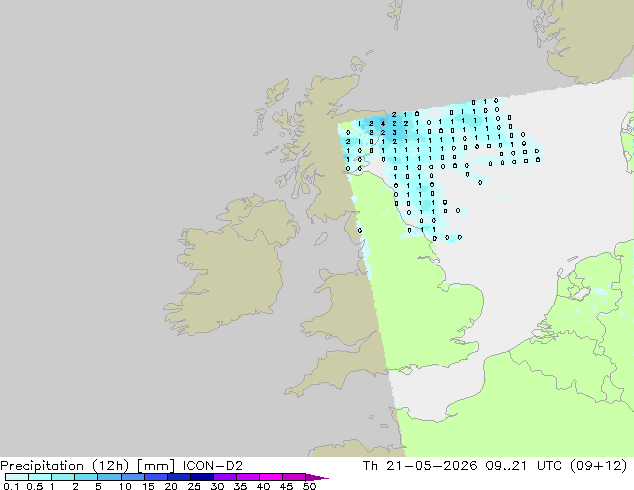Click the 'UTC' label
The width and height of the screenshot is (634, 490).
pyautogui.click(x=549, y=466)
